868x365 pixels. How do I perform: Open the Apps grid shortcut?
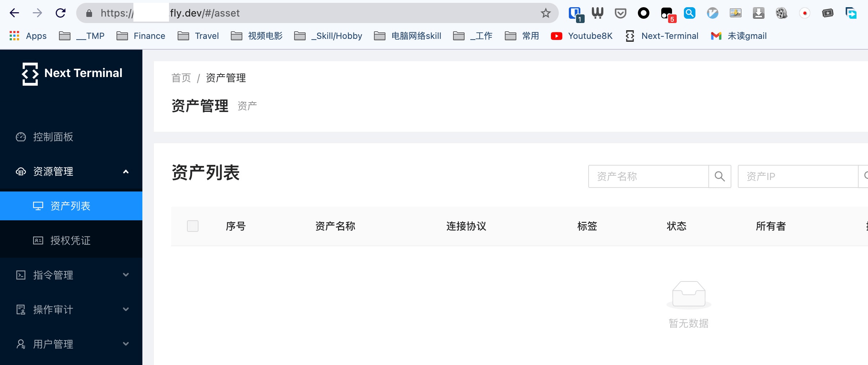28,36
